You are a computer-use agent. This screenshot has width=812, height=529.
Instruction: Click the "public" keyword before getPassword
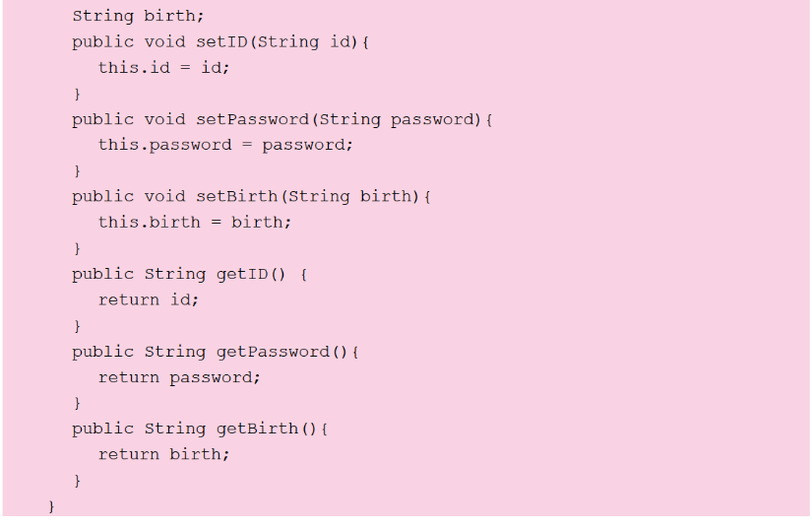coord(102,352)
